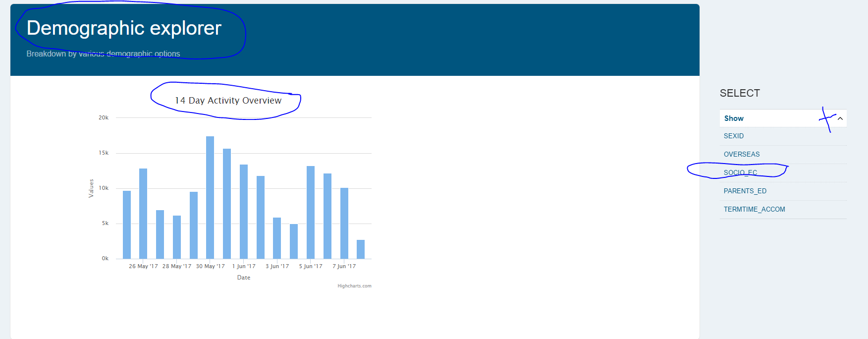Viewport: 868px width, 339px height.
Task: Click the 26 May '17 axis label
Action: pos(143,266)
